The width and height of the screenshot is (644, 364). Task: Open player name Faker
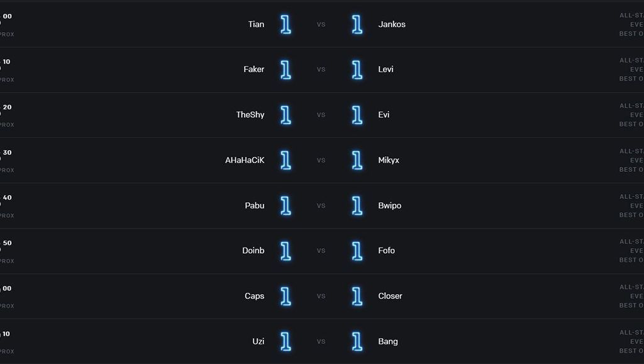click(x=254, y=69)
